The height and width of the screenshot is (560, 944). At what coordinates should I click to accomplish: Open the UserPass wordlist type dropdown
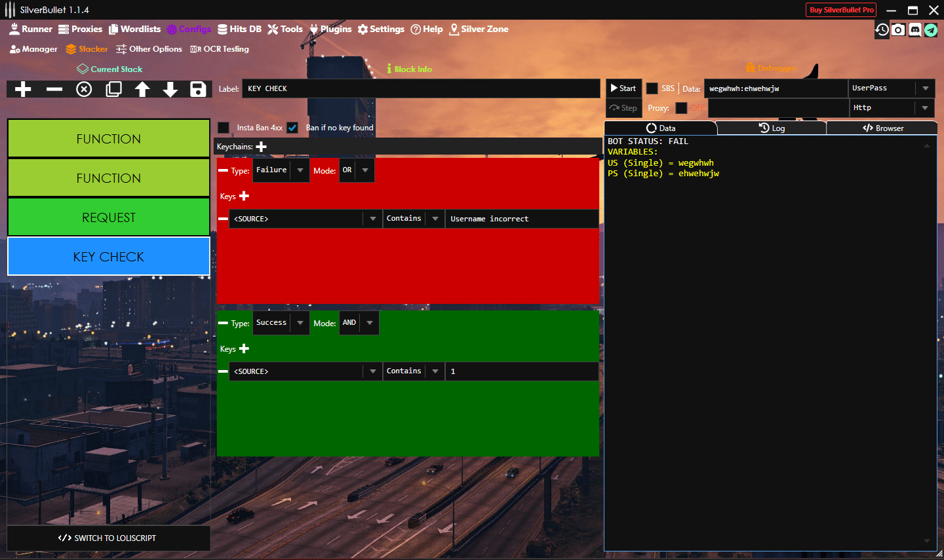coord(892,88)
